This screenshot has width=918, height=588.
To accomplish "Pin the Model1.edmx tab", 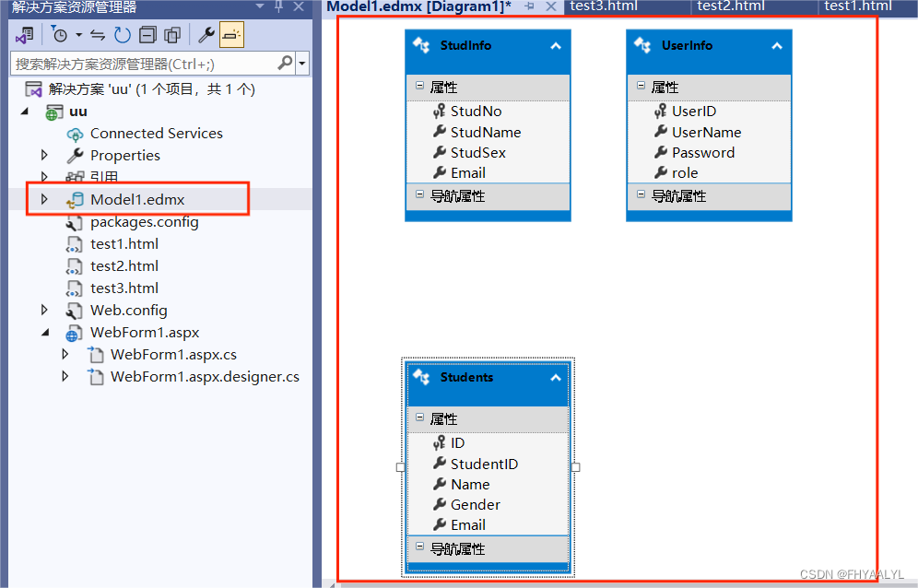I will pos(530,6).
